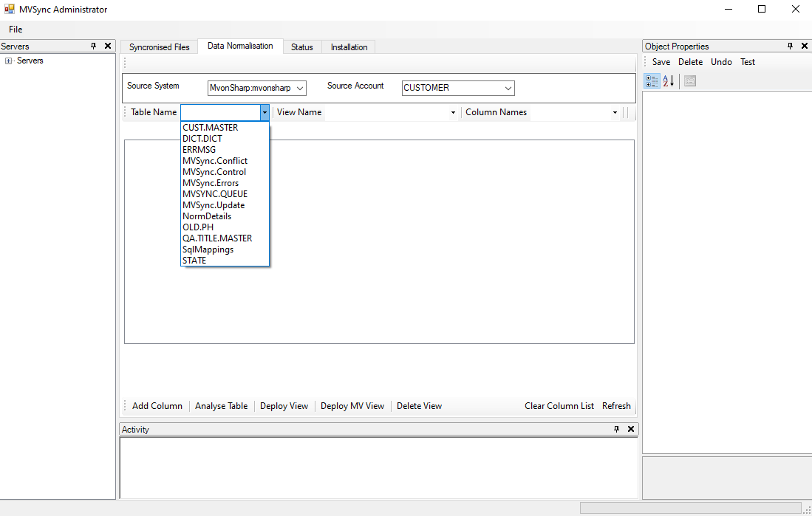Click the MVSync Administrator app icon
Image resolution: width=812 pixels, height=516 pixels.
click(10, 9)
